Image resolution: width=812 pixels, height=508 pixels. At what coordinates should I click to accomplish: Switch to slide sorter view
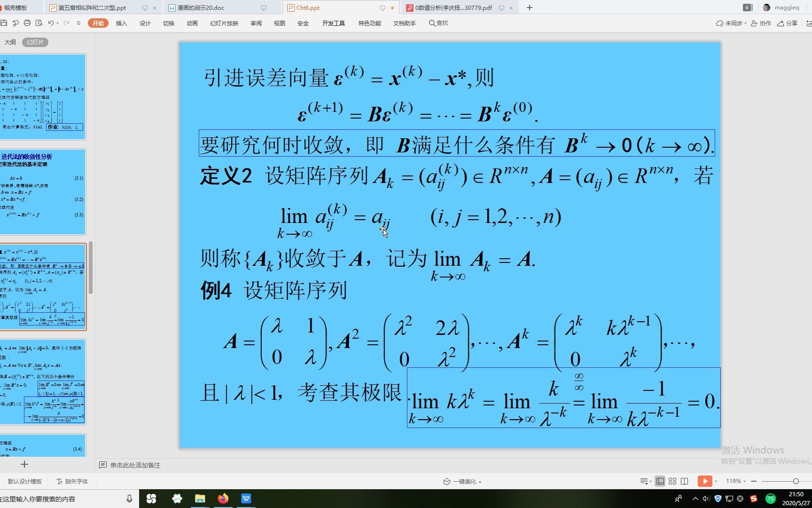(x=672, y=481)
